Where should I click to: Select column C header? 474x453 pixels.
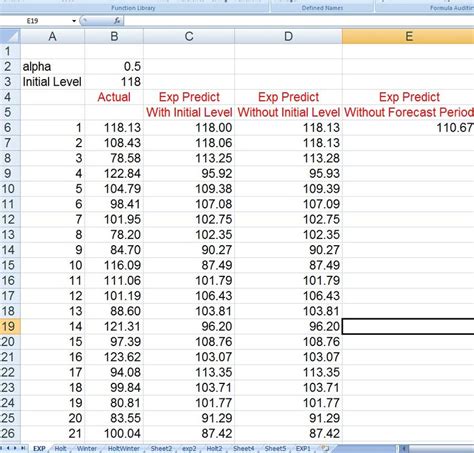click(189, 36)
